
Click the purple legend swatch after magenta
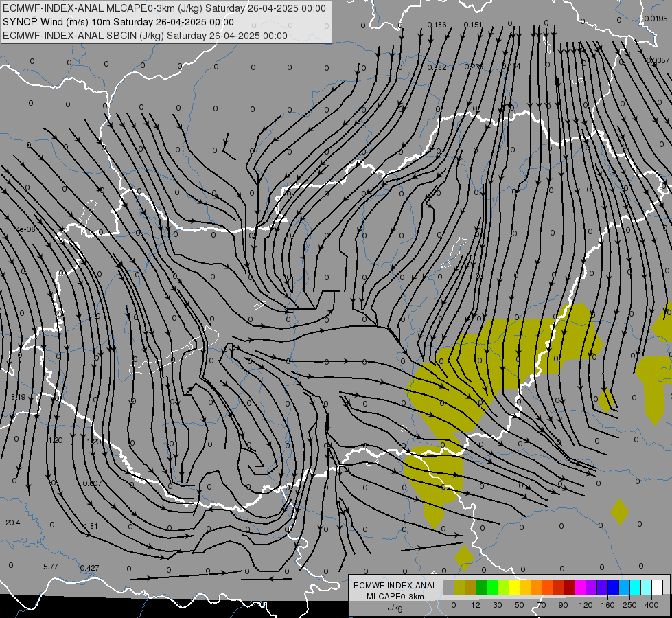592,587
